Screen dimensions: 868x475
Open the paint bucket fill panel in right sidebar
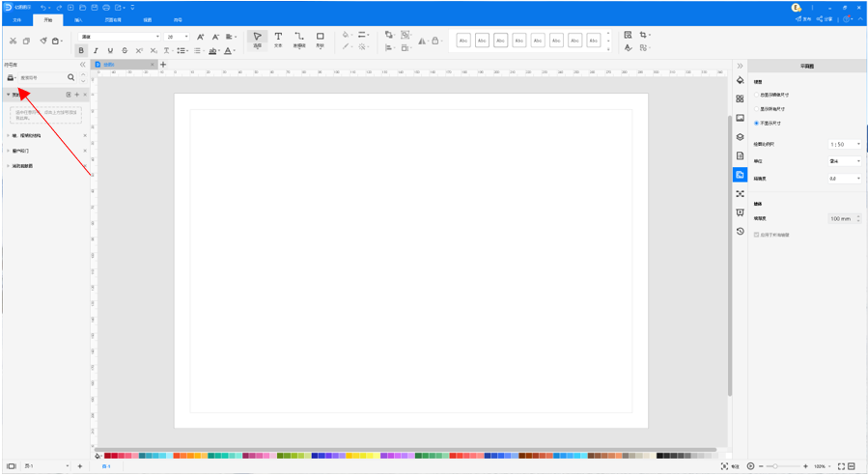click(x=740, y=80)
